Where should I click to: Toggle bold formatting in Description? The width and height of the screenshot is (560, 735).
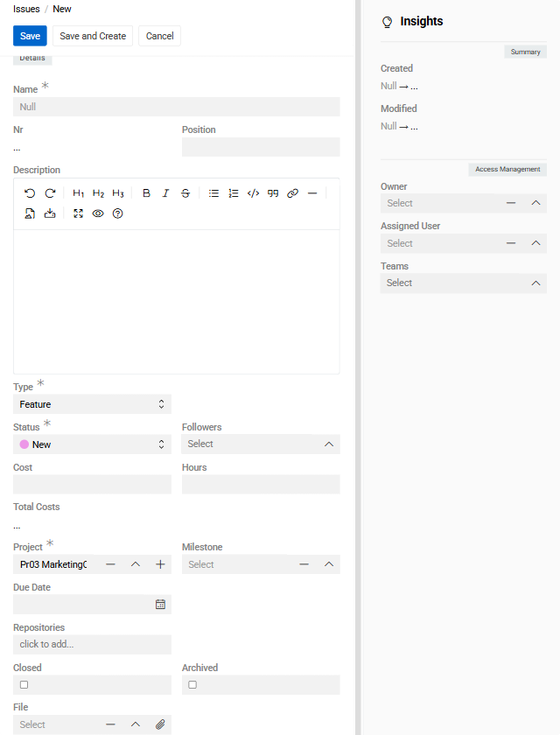pyautogui.click(x=146, y=193)
